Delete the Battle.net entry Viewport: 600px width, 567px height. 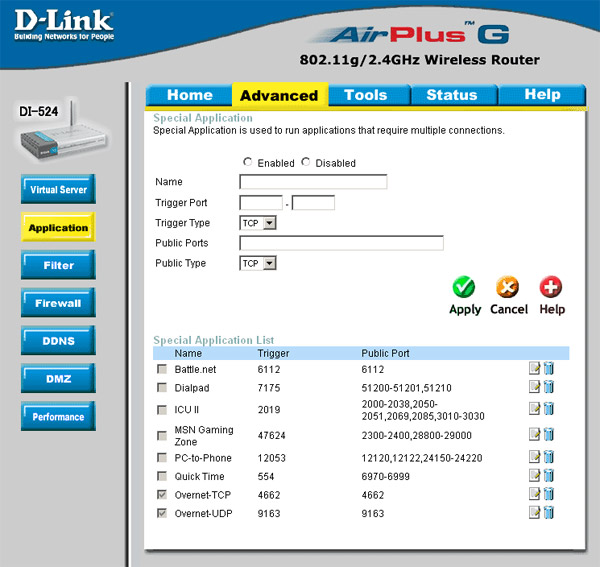[549, 368]
